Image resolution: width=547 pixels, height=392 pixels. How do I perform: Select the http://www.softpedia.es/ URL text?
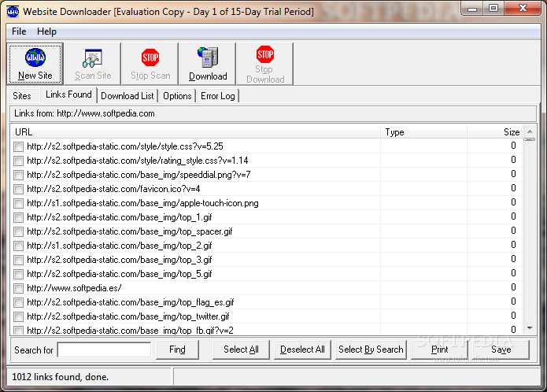coord(74,288)
